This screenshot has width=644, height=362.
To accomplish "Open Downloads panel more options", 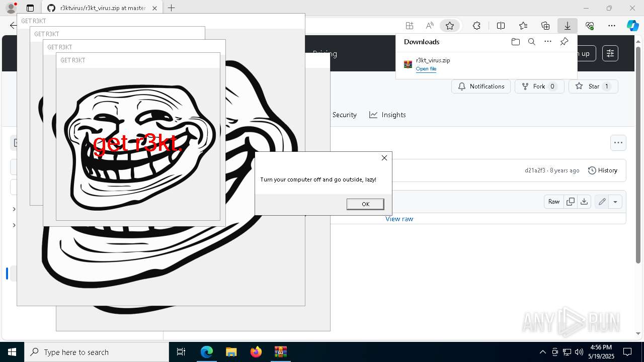I will 548,42.
